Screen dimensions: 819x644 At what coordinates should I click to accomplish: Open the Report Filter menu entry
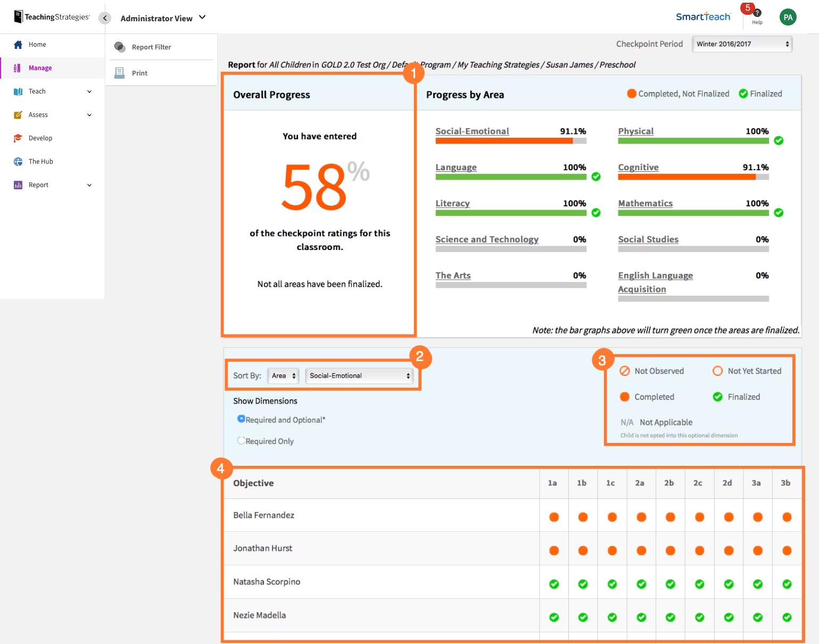point(151,47)
